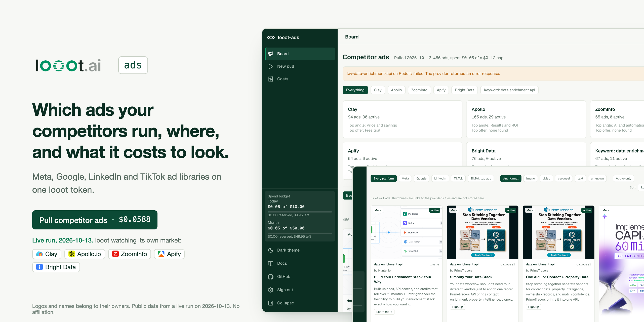Image resolution: width=644 pixels, height=322 pixels.
Task: Filter competitor ads by Clay chip
Action: (378, 90)
